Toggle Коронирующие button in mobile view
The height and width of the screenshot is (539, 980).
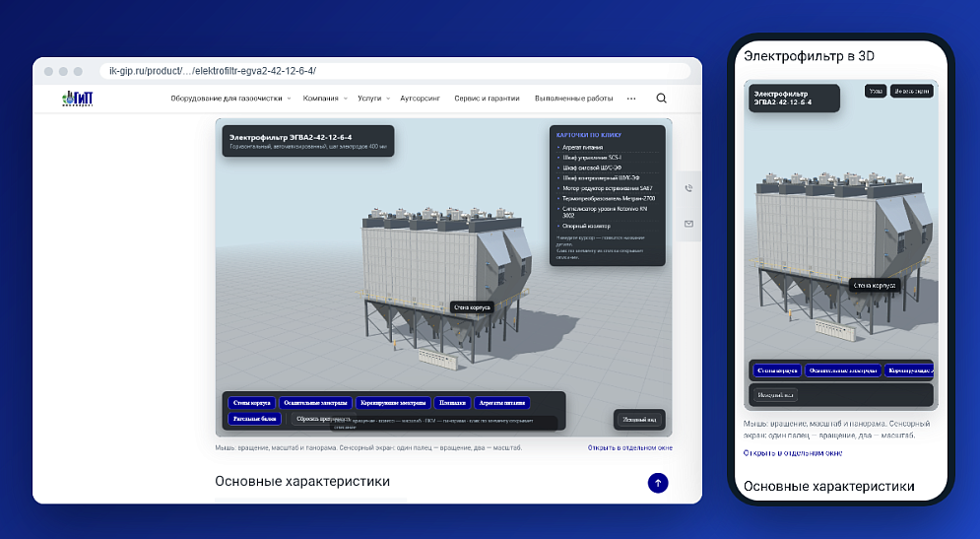pos(909,371)
